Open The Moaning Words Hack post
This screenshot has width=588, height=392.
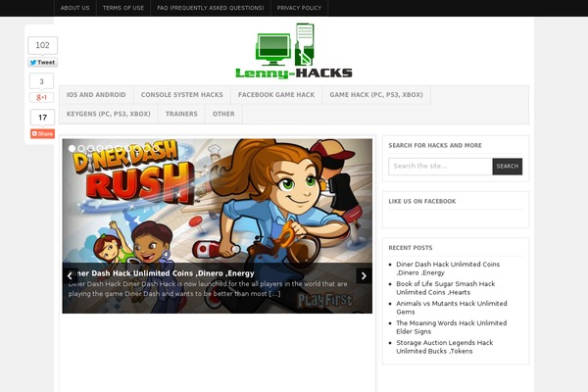[x=452, y=327]
